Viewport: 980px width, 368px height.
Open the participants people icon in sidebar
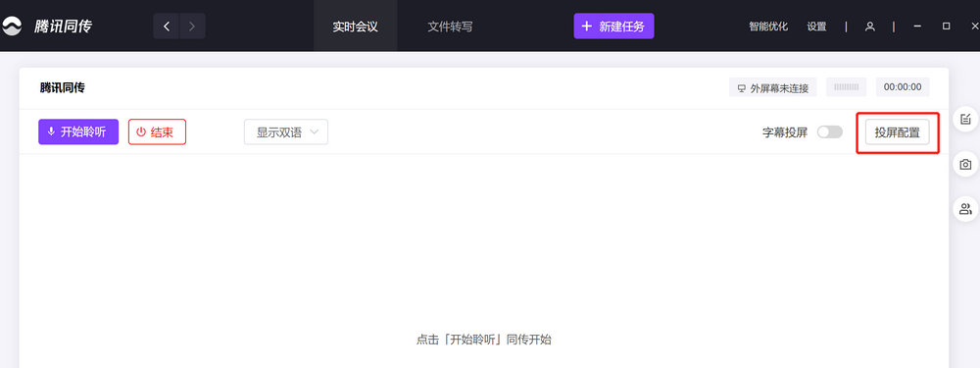(965, 209)
